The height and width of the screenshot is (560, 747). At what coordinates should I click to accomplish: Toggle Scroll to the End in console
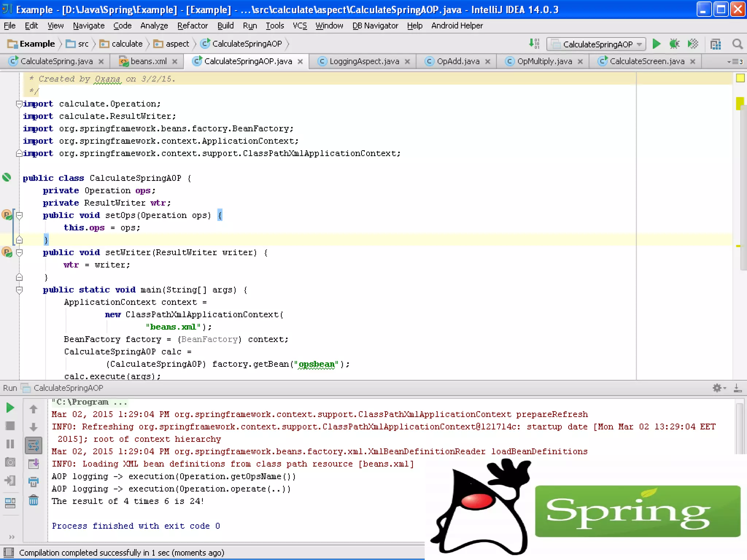click(33, 464)
